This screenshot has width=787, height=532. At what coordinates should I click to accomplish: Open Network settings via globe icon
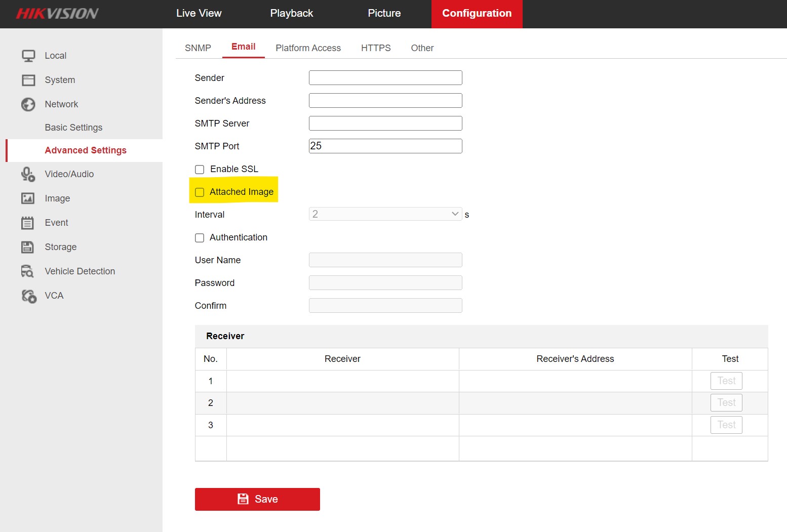coord(28,104)
